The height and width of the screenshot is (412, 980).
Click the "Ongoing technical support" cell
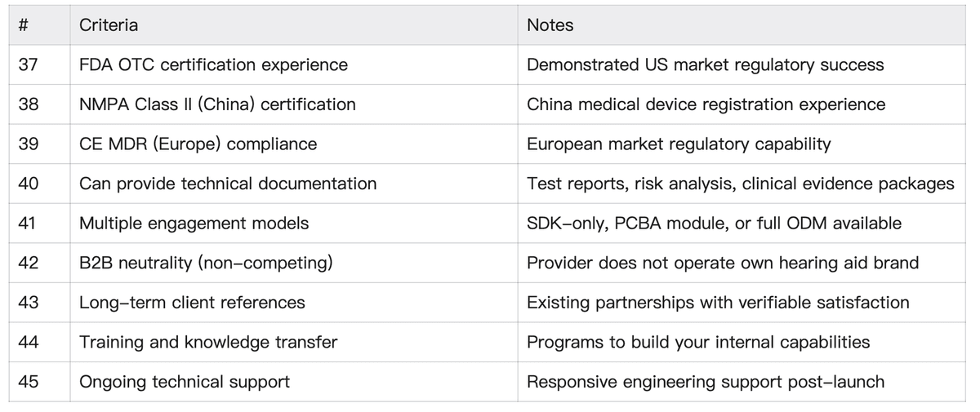pos(185,382)
